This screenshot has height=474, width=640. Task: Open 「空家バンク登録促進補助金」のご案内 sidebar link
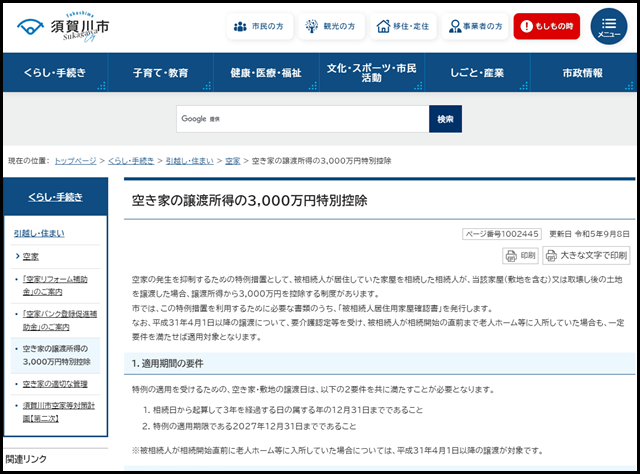tap(60, 320)
